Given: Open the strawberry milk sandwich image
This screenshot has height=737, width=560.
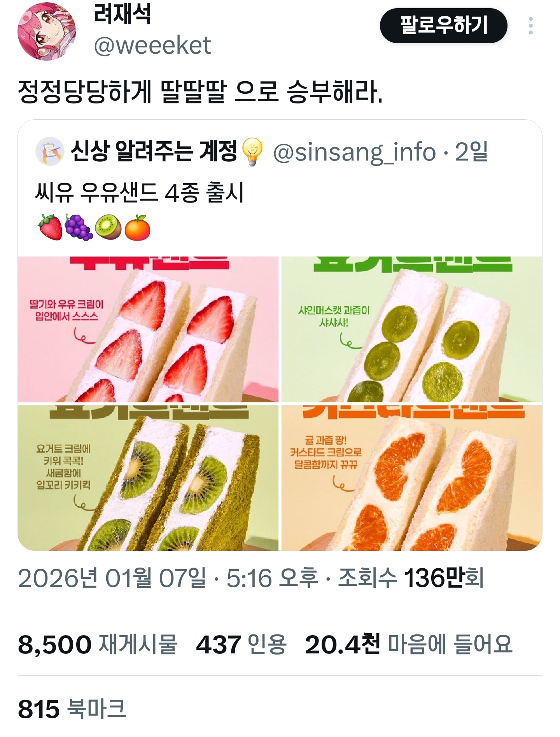Looking at the screenshot, I should pyautogui.click(x=148, y=329).
